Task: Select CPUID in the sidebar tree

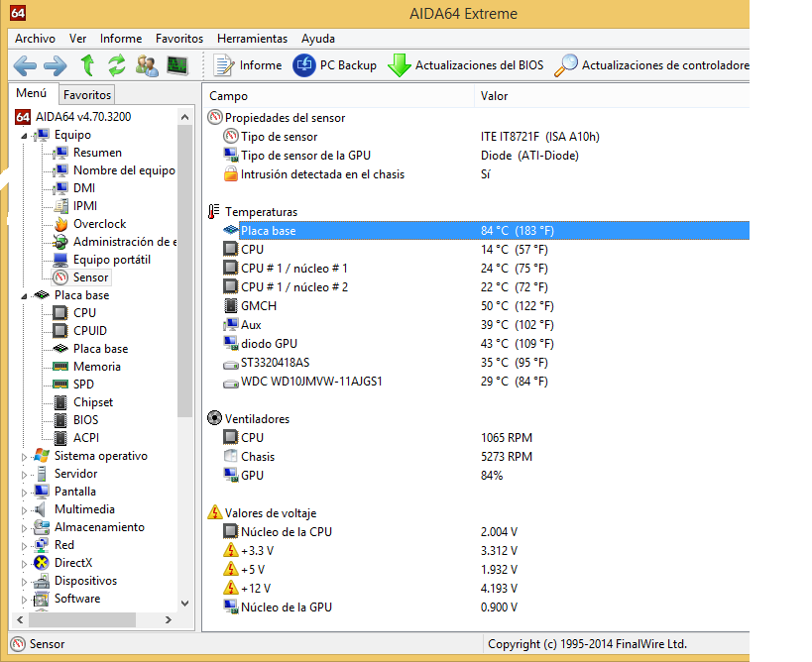Action: click(x=90, y=331)
